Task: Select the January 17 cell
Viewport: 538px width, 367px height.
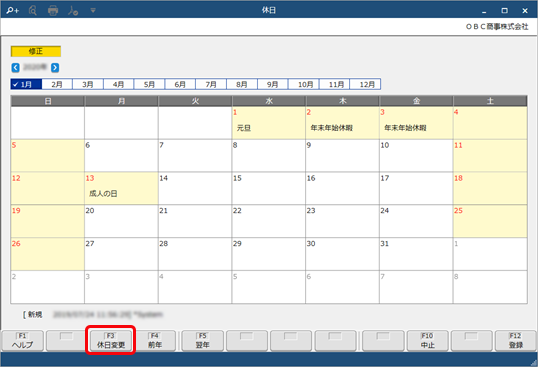Action: click(x=416, y=188)
